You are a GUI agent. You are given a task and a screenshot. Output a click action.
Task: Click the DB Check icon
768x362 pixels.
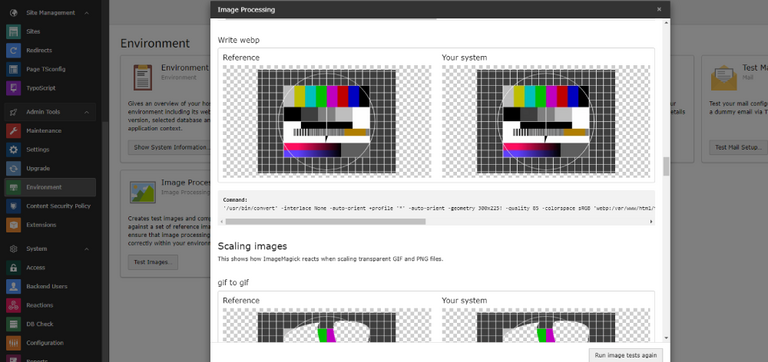(x=14, y=324)
